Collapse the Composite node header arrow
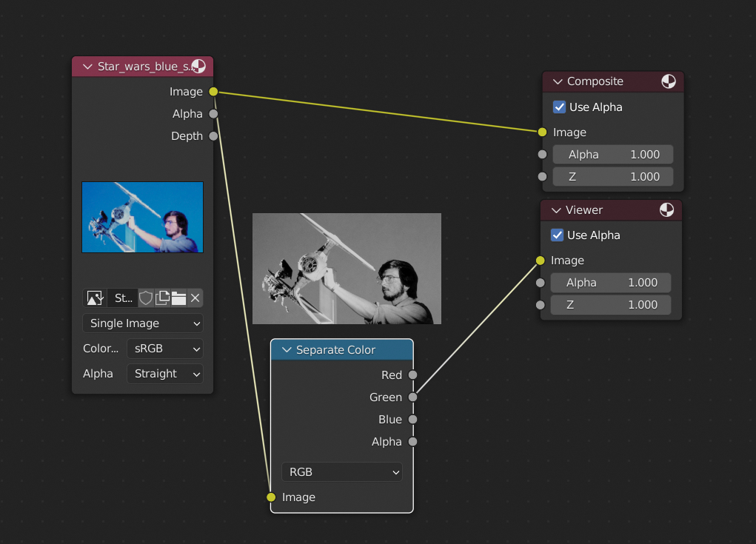This screenshot has width=756, height=544. [558, 81]
